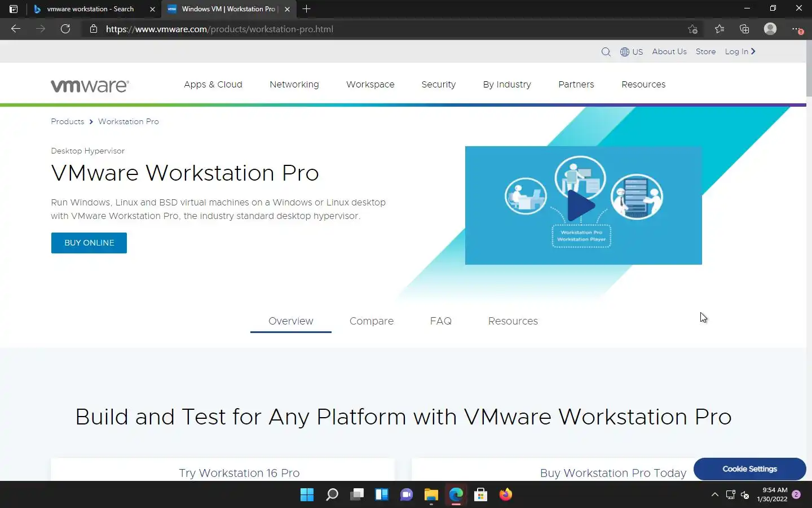Screen dimensions: 812x508
Task: Open the Networking menu
Action: coord(294,85)
